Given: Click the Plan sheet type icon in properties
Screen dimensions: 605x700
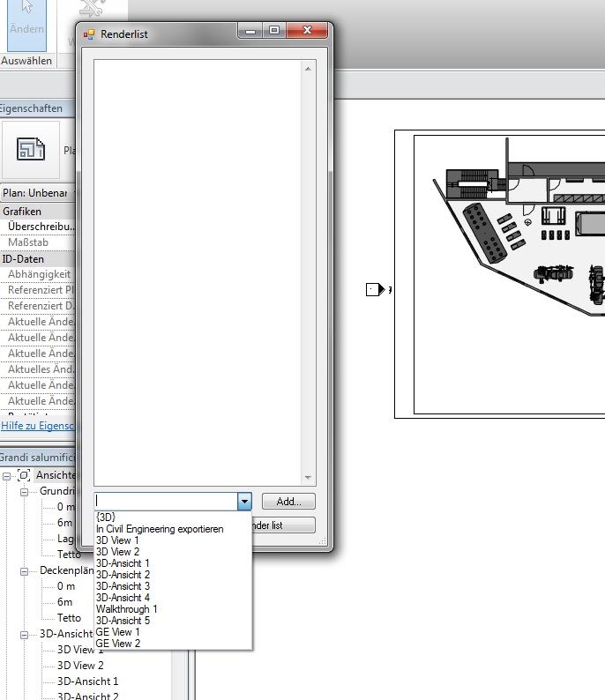Looking at the screenshot, I should point(31,149).
